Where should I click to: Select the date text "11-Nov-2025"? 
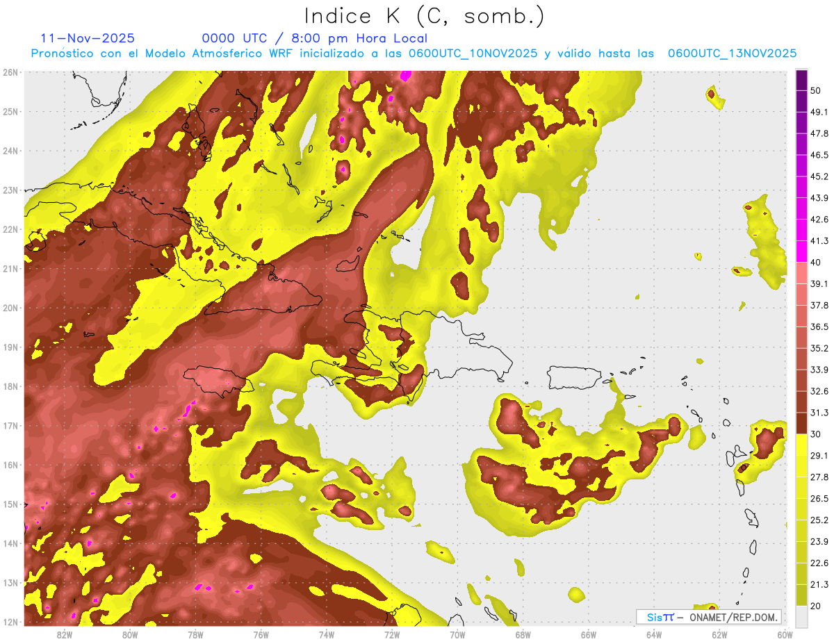[x=88, y=38]
